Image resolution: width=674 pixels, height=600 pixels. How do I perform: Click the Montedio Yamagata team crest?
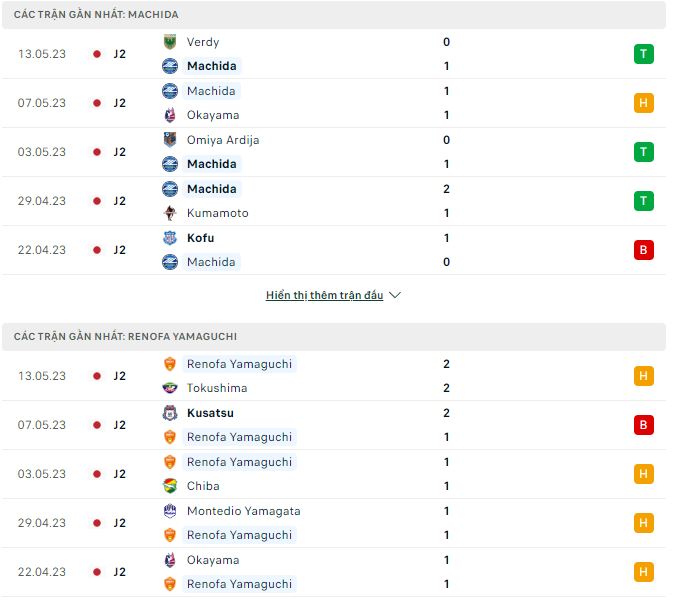(x=170, y=511)
